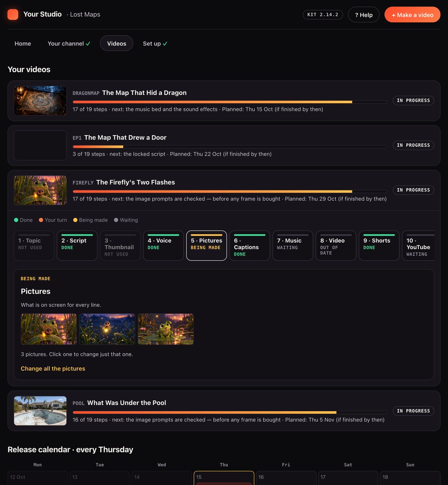Select Thursday 15 in the release calendar
Screen dimensions: 448x485
pos(224,478)
